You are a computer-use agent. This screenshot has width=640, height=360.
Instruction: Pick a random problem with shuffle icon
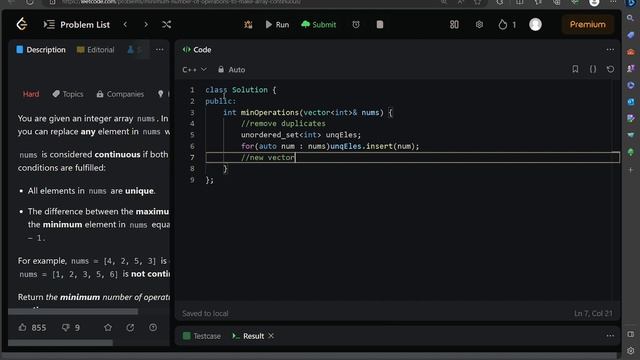click(167, 24)
